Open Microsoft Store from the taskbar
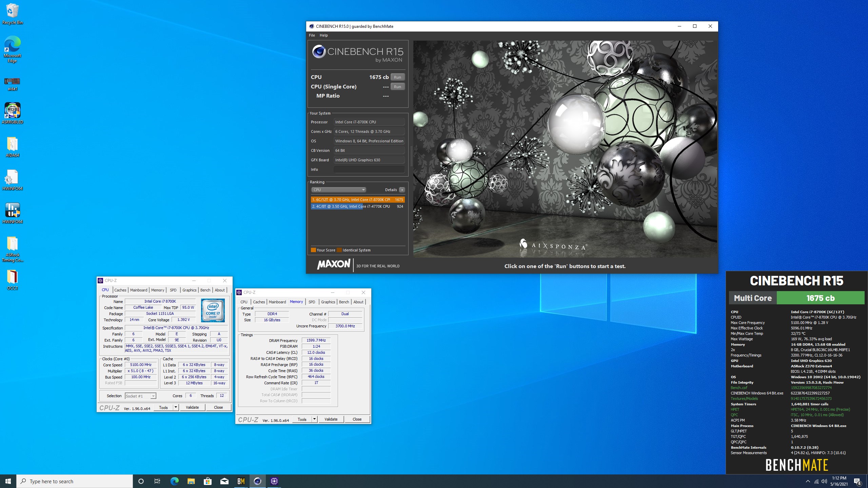 [x=208, y=481]
